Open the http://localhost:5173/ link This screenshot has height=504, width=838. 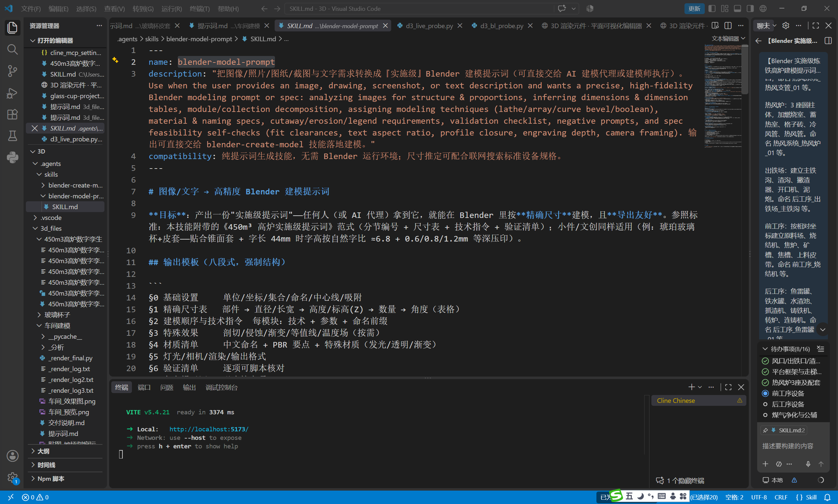coord(209,429)
